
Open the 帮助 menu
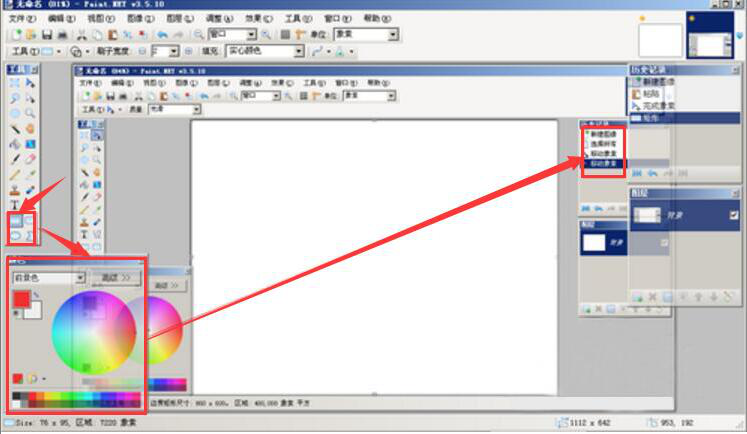pyautogui.click(x=377, y=18)
